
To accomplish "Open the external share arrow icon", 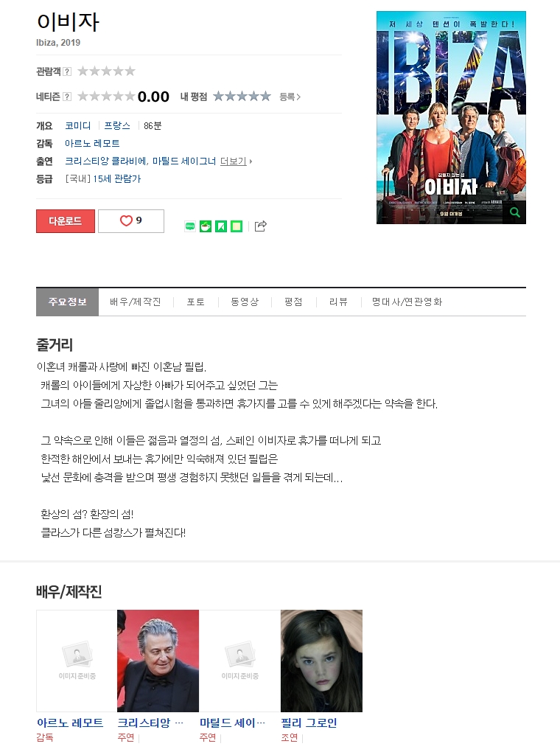I will 260,226.
